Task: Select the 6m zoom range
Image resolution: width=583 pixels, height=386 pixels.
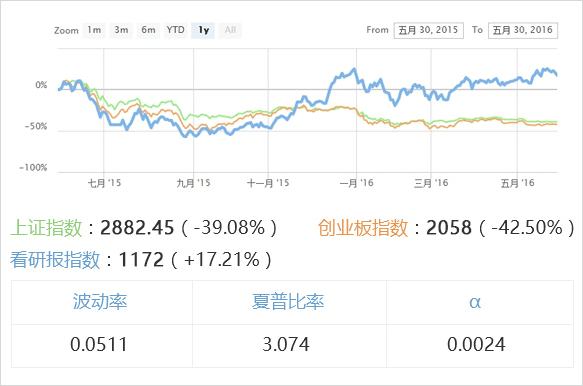Action: [x=148, y=30]
